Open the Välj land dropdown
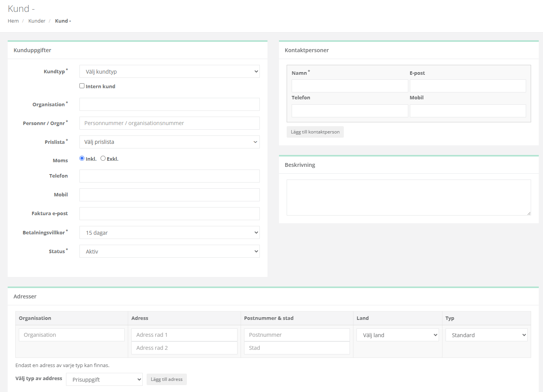The width and height of the screenshot is (543, 392). (397, 335)
